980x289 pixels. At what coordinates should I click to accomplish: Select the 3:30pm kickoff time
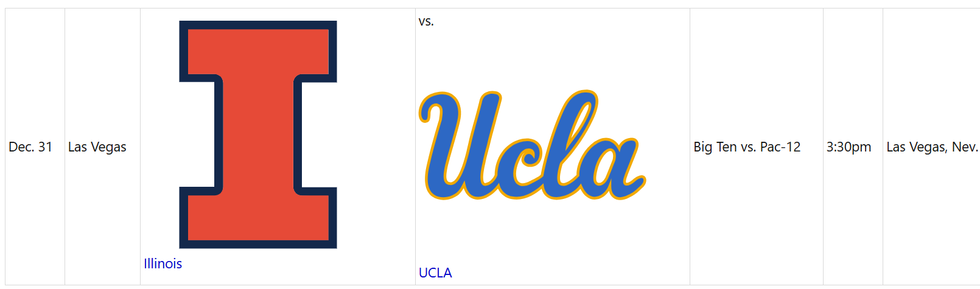tap(849, 147)
